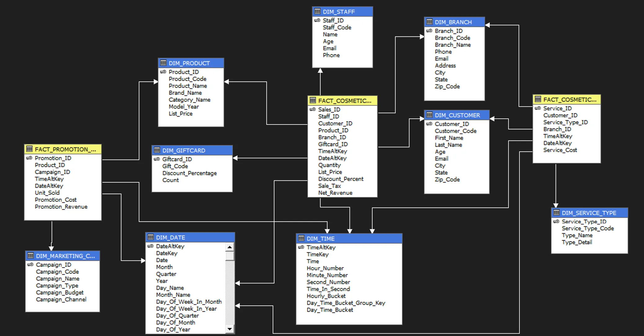Select the Hourly_Bucket column in DIM_TIME

326,296
